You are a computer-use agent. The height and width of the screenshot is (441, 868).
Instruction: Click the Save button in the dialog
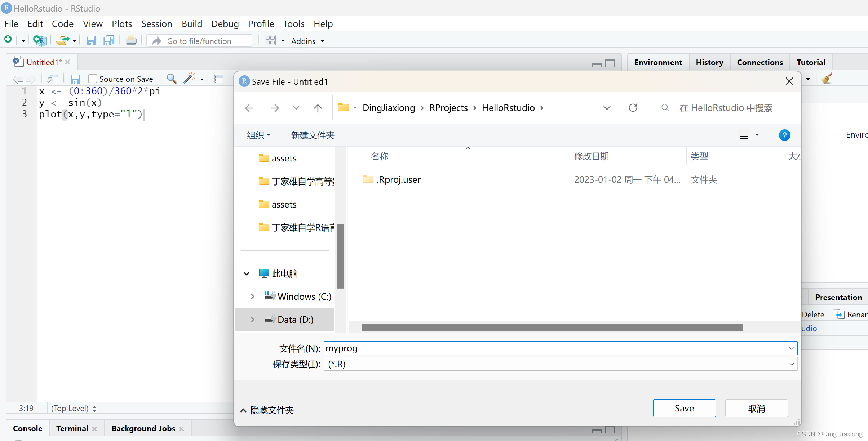684,408
